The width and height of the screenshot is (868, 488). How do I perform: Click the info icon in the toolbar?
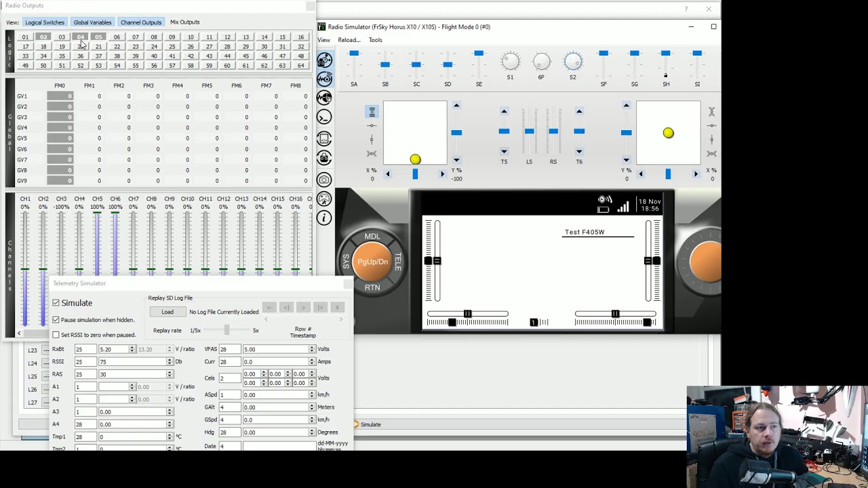click(x=324, y=218)
